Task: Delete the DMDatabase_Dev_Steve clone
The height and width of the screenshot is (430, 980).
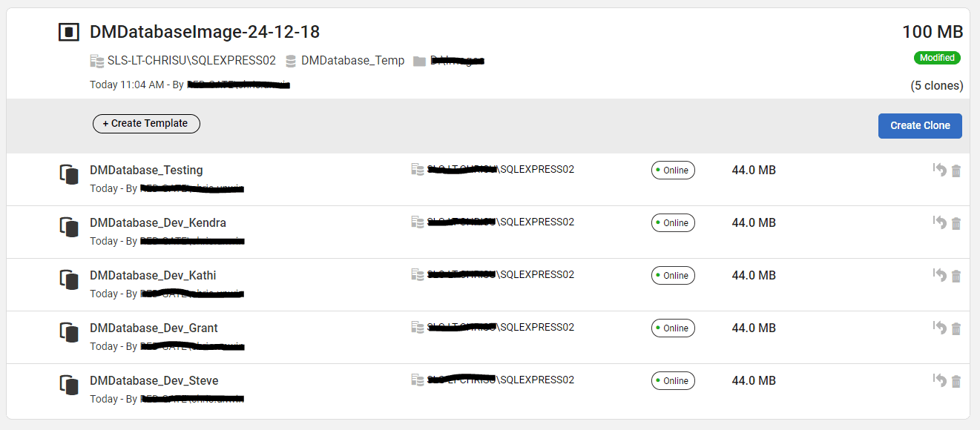Action: pyautogui.click(x=956, y=382)
